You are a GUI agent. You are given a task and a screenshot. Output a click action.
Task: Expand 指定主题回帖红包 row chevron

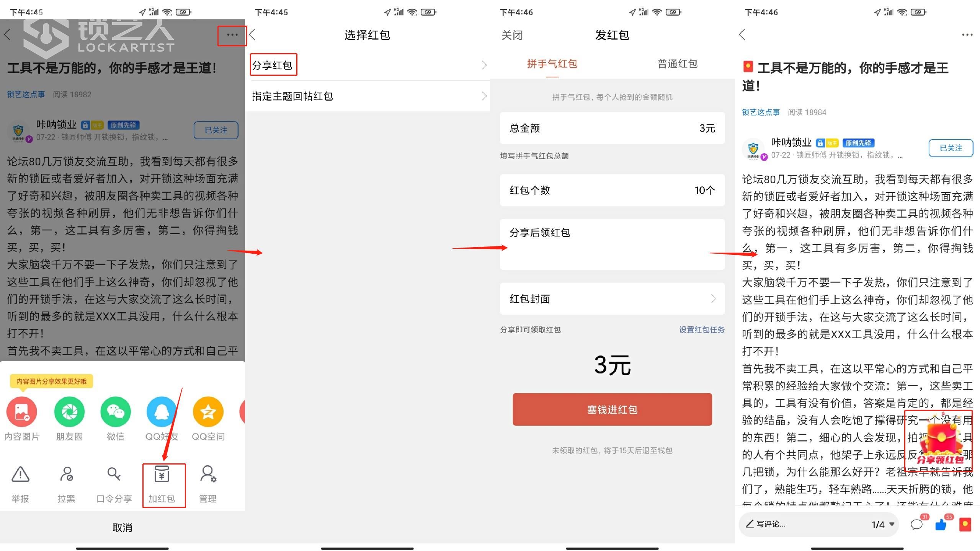484,96
